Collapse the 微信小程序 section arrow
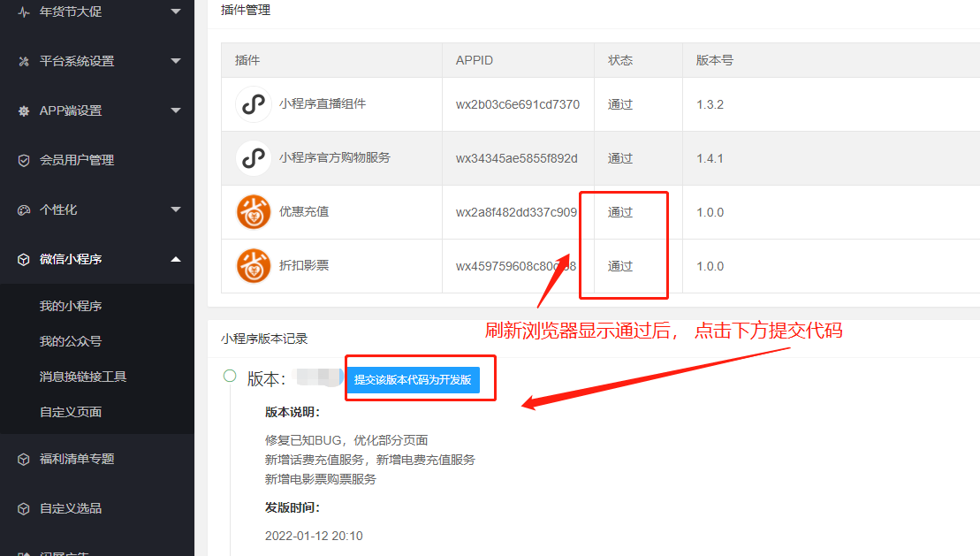The height and width of the screenshot is (556, 980). (x=176, y=259)
